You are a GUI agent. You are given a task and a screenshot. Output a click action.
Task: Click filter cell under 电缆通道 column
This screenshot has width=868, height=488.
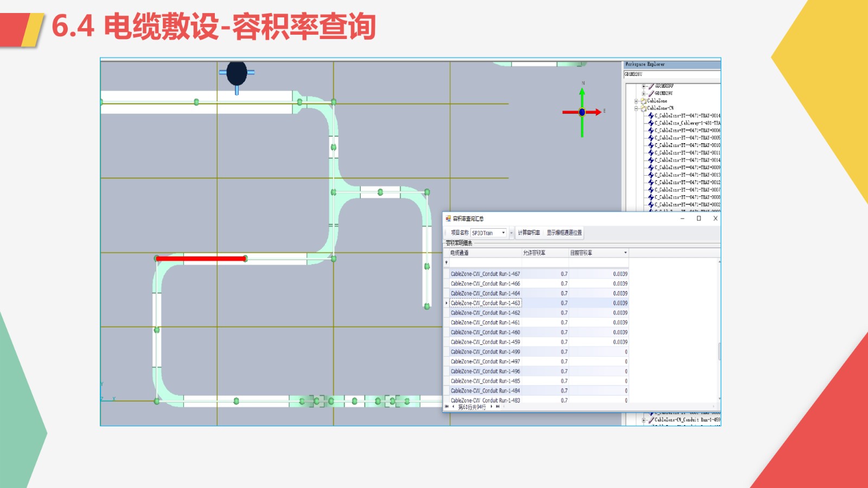(x=486, y=262)
